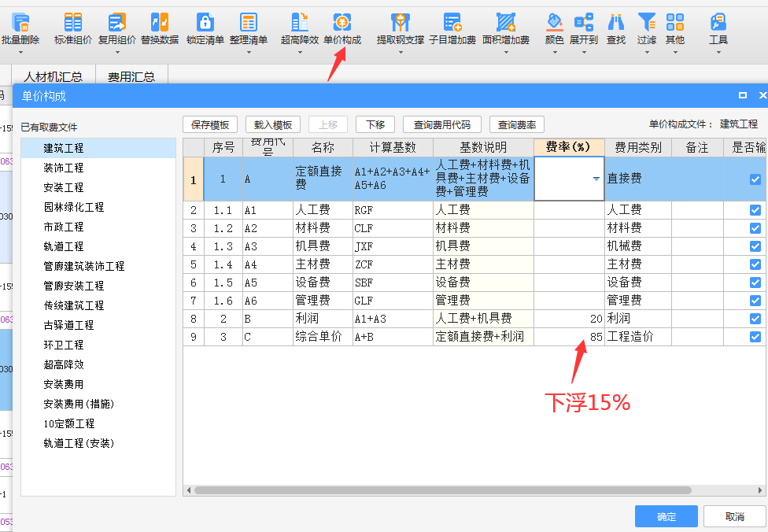Toggle checkbox for 管理费 row
The height and width of the screenshot is (532, 768).
point(755,301)
